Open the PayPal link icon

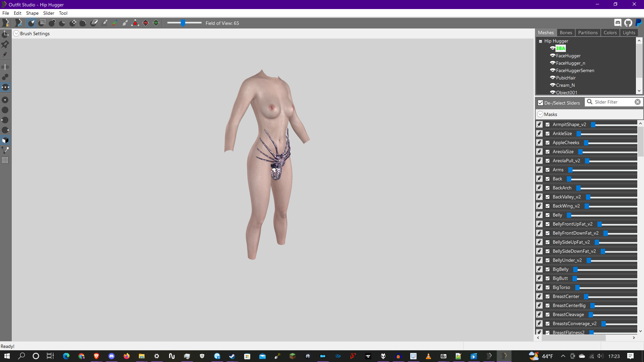639,23
